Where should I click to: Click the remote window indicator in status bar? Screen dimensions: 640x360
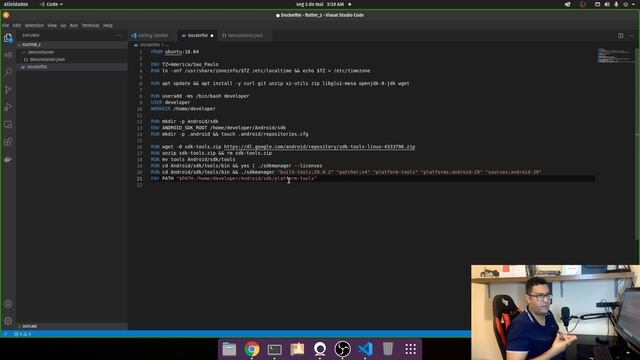pyautogui.click(x=5, y=334)
